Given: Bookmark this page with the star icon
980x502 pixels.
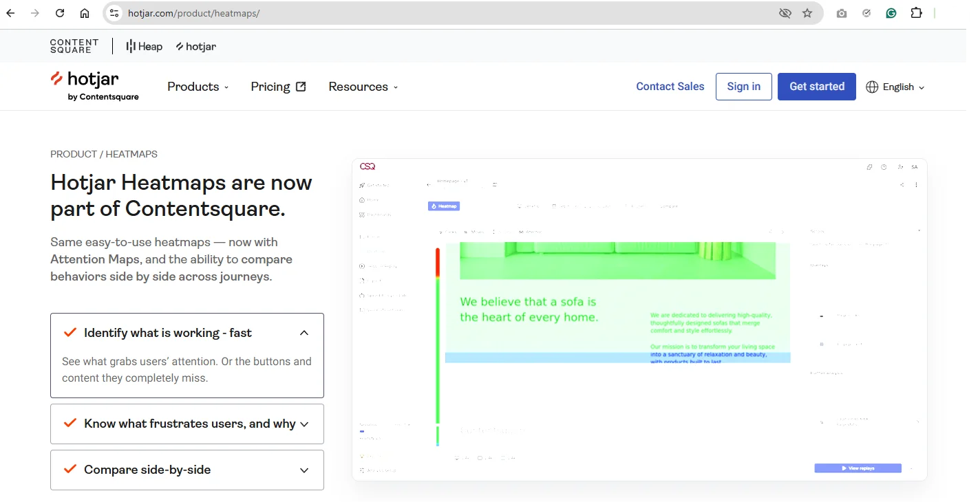Looking at the screenshot, I should pos(807,13).
